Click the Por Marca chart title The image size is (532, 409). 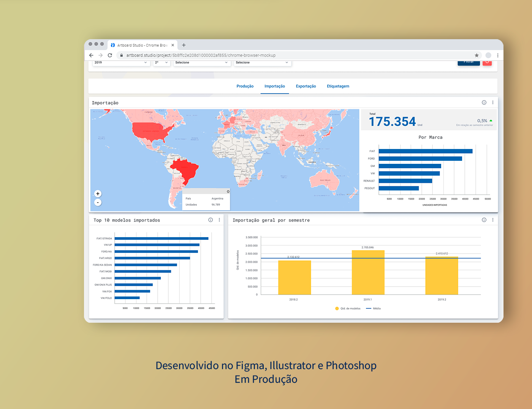(431, 137)
